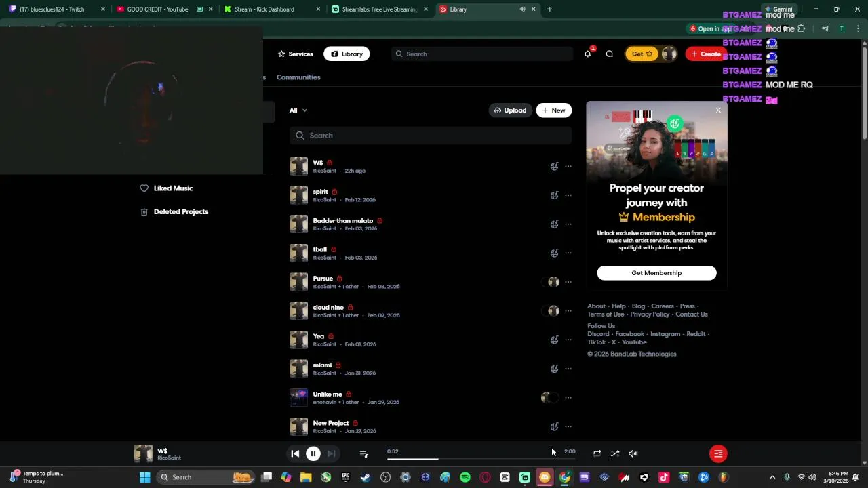Toggle repeat in the player
The width and height of the screenshot is (868, 488).
point(597,453)
